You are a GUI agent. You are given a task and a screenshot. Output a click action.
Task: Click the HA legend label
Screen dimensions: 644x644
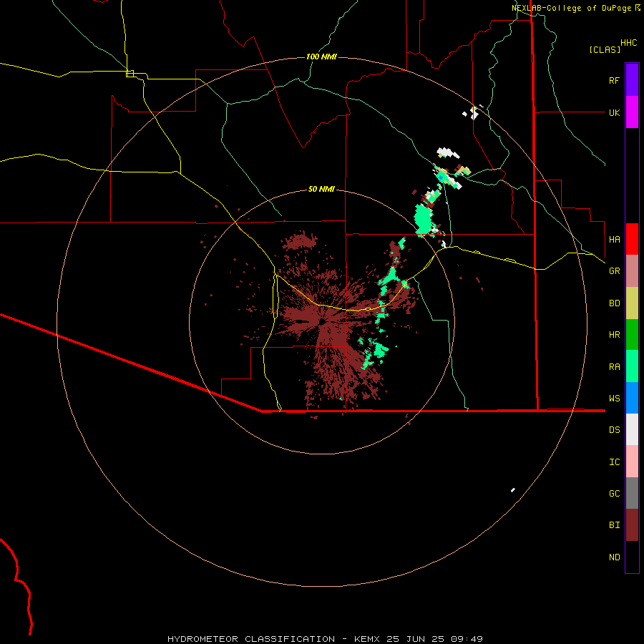(614, 240)
